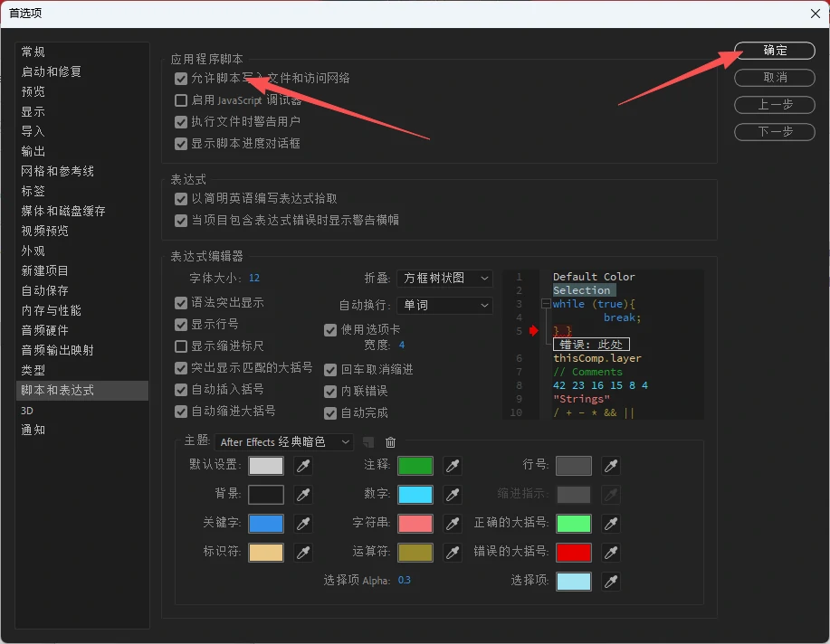830x644 pixels.
Task: Toggle 当项目包含表达式错误时显示警告横幅 checkbox
Action: click(181, 221)
